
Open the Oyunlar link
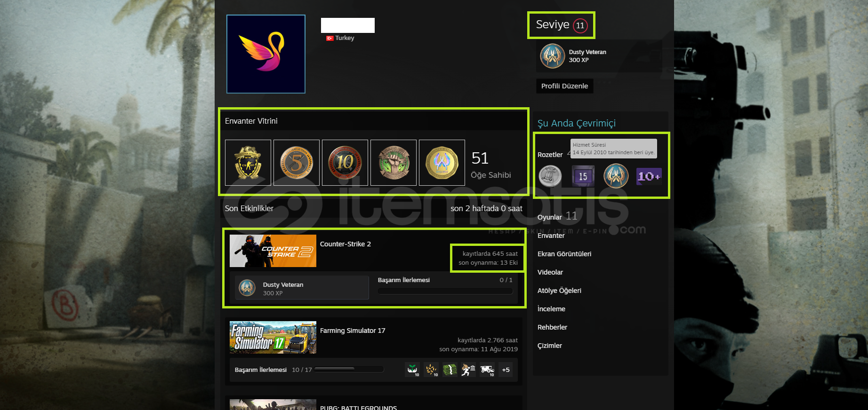[x=550, y=217]
